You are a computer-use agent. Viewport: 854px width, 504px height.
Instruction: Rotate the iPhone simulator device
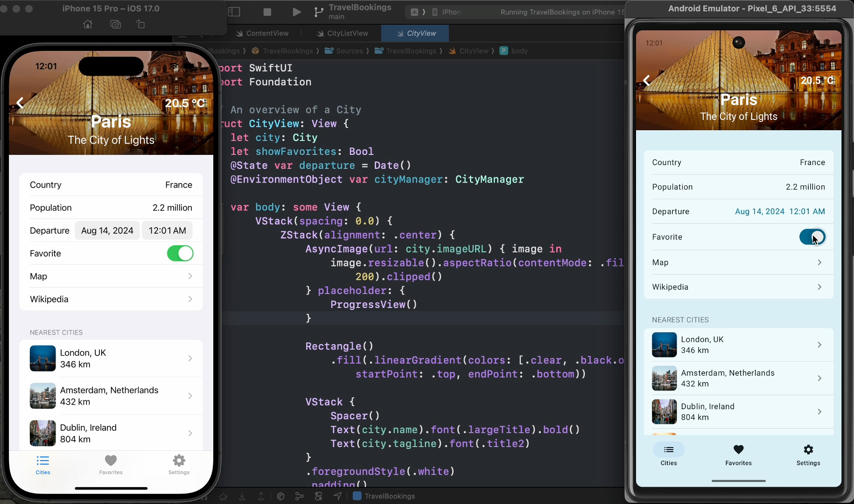click(x=140, y=24)
